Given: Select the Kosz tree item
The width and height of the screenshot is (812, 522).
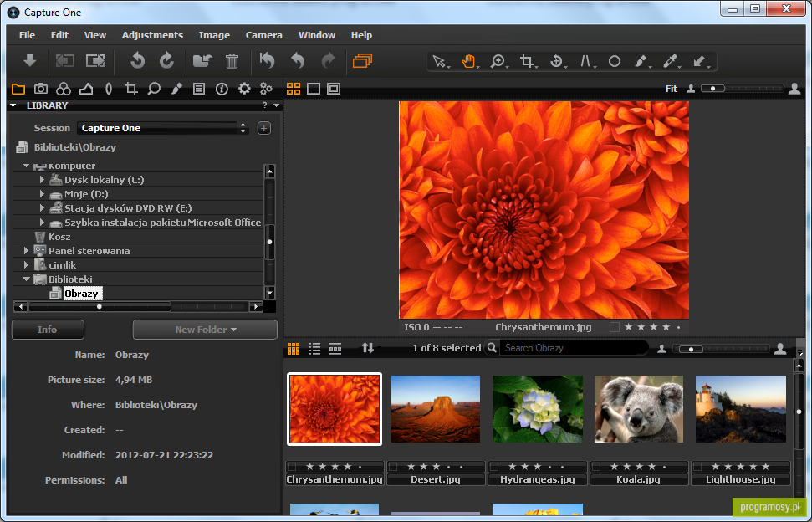Looking at the screenshot, I should (59, 237).
